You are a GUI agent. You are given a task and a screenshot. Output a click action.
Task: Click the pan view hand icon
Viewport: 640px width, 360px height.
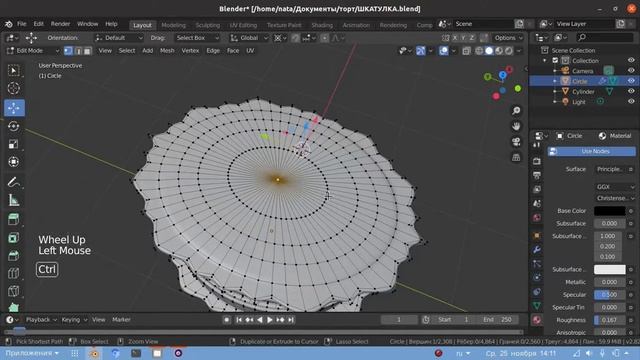(x=516, y=126)
